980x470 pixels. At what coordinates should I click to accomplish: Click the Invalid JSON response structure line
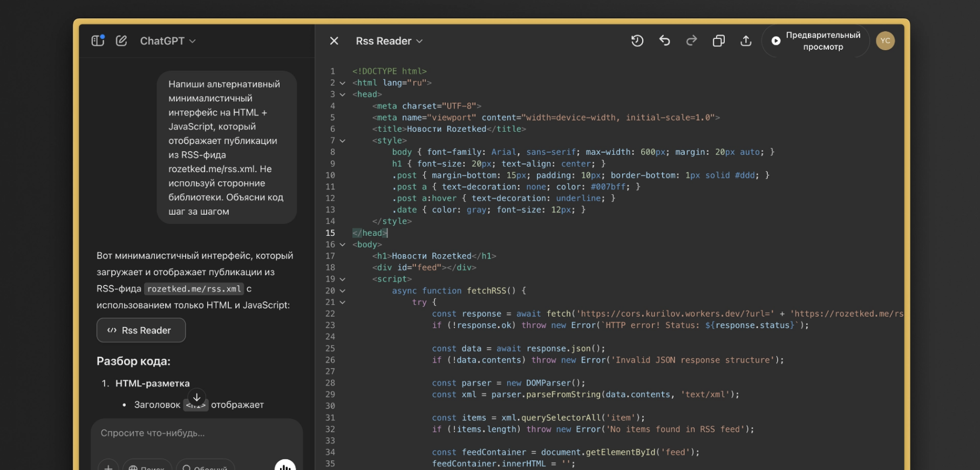pos(608,360)
